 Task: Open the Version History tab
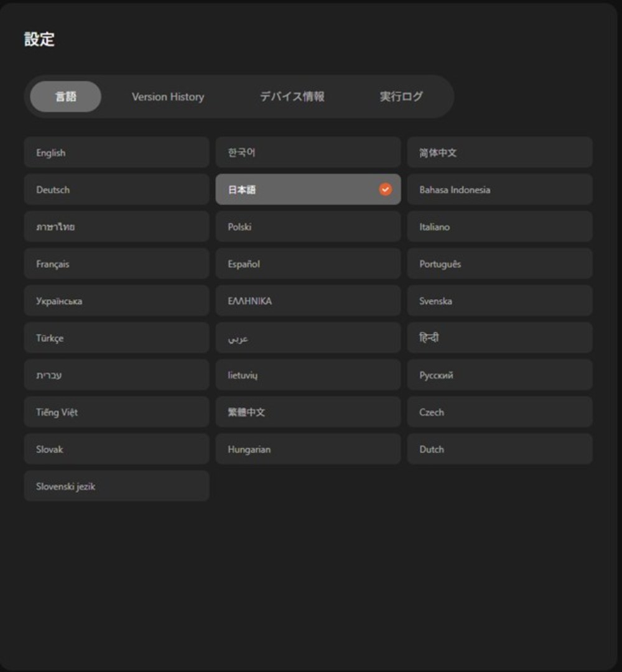point(168,96)
